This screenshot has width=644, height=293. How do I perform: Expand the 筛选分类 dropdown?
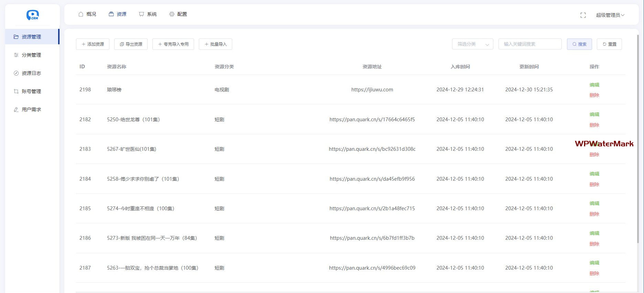(472, 44)
